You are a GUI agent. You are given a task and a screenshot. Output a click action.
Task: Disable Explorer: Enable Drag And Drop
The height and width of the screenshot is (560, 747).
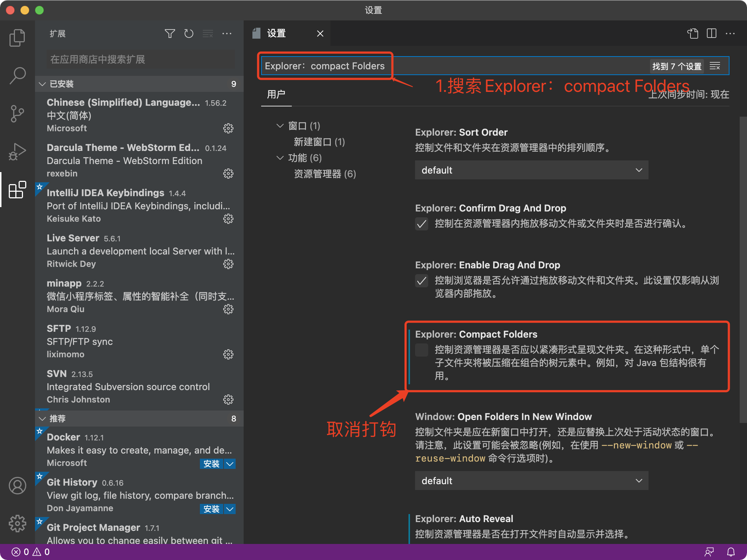(x=422, y=281)
